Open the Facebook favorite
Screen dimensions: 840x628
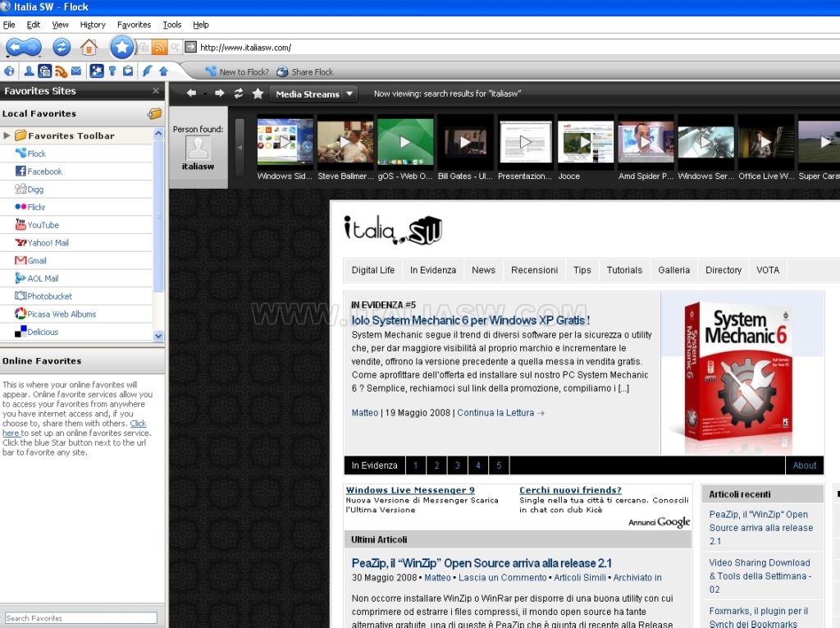[x=39, y=171]
